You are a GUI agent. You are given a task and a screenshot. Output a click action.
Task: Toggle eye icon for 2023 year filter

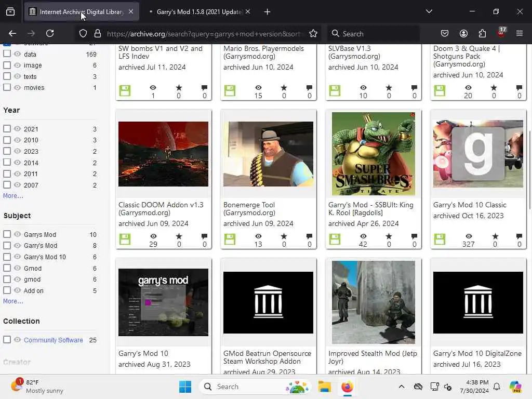tap(17, 151)
